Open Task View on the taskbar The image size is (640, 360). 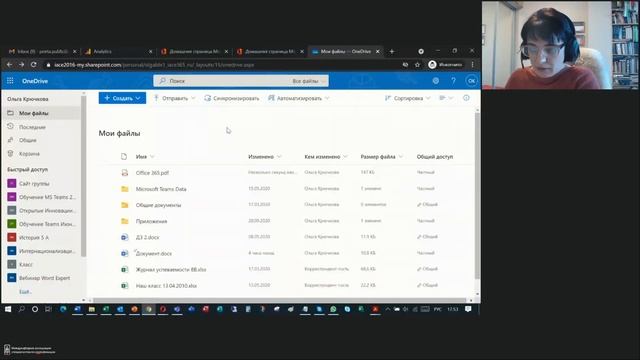coord(48,309)
